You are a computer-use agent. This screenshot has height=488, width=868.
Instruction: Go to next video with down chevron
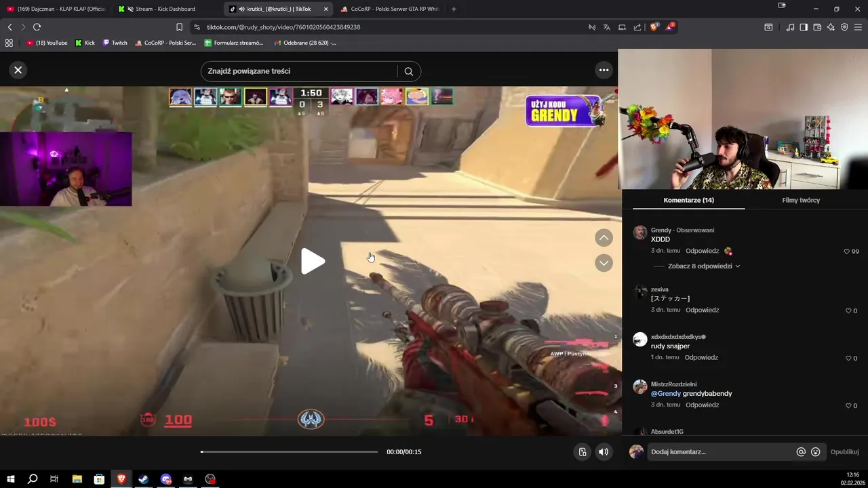click(x=604, y=263)
